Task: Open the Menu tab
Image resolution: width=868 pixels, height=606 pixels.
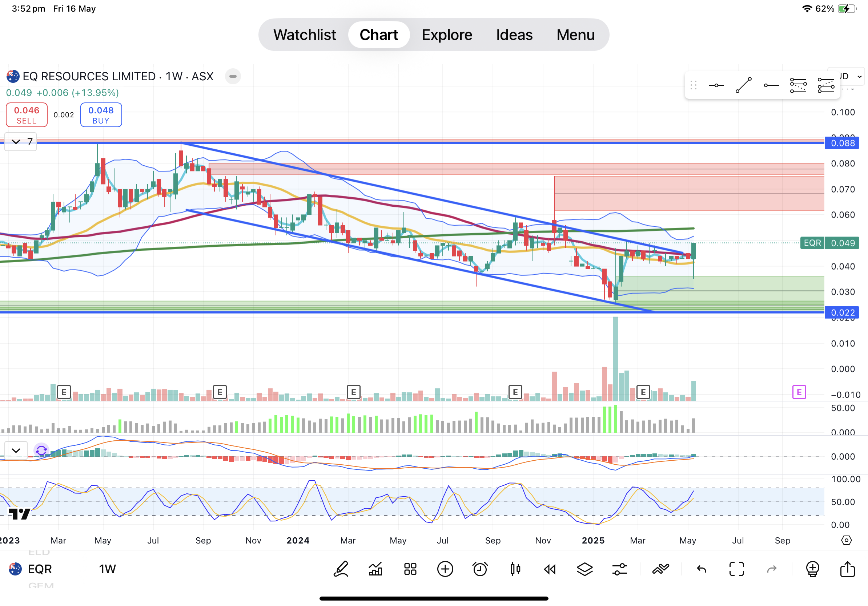Action: click(x=575, y=35)
